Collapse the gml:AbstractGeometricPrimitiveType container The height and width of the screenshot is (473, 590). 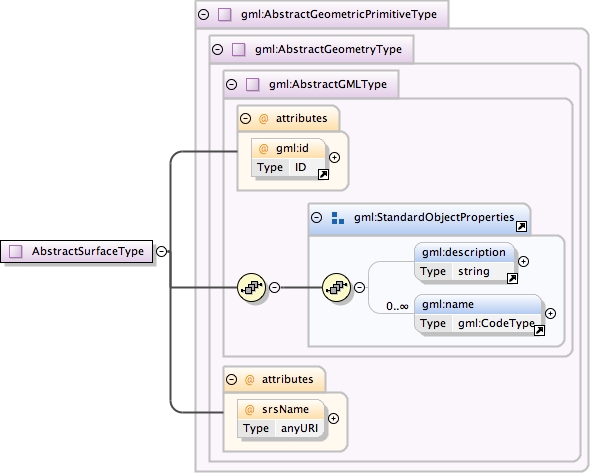(204, 15)
